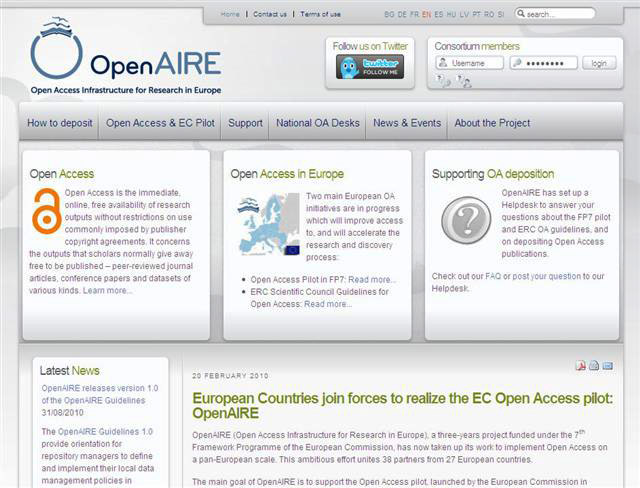Image resolution: width=640 pixels, height=488 pixels.
Task: Read more about Open Access Pilot in FP7
Action: (372, 279)
